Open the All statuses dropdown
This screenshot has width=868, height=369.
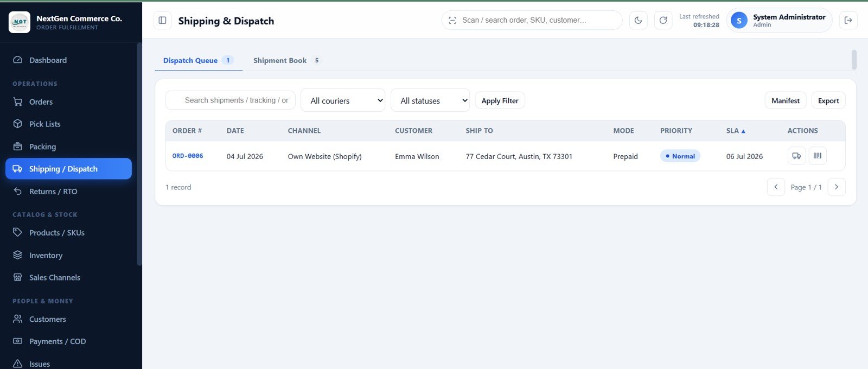[x=430, y=100]
